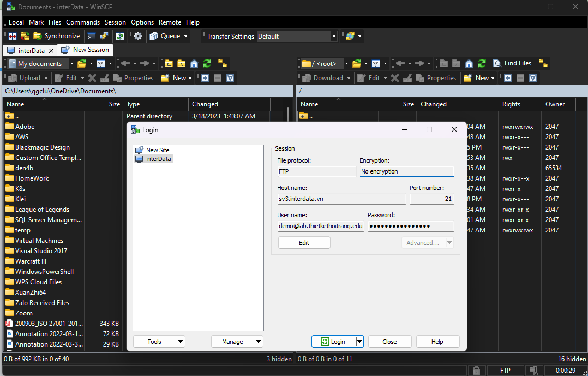This screenshot has width=588, height=376.
Task: Select interData site in Login dialog
Action: click(154, 159)
